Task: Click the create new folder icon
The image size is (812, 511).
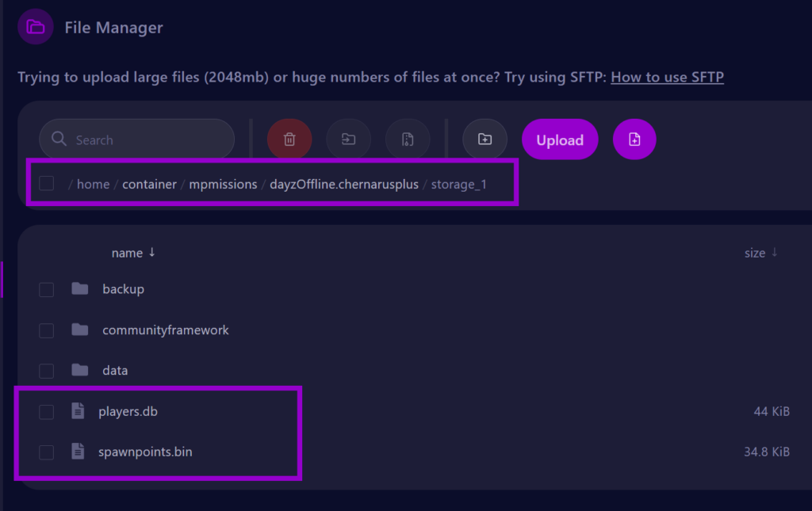Action: pyautogui.click(x=485, y=140)
